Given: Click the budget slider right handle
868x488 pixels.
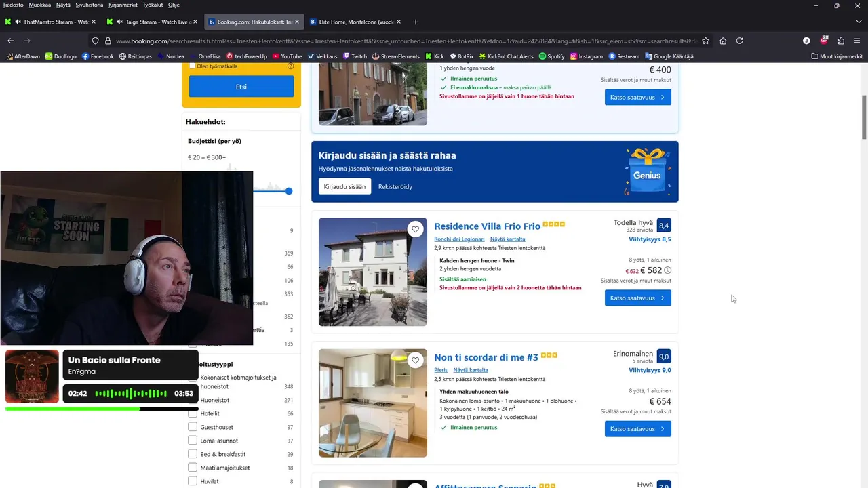Looking at the screenshot, I should 288,191.
